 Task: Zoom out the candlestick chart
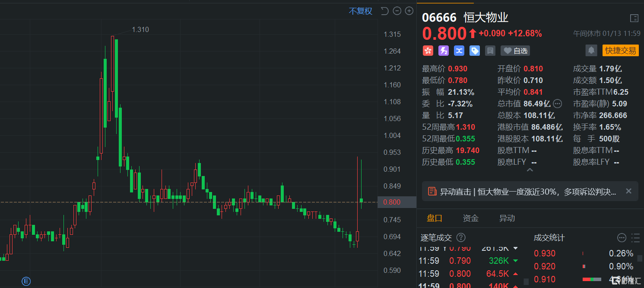(397, 11)
